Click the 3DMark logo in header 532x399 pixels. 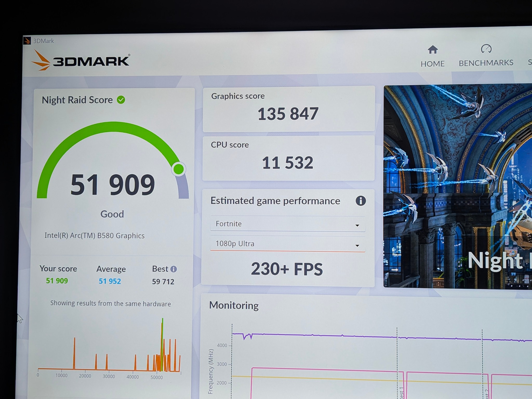tap(81, 60)
